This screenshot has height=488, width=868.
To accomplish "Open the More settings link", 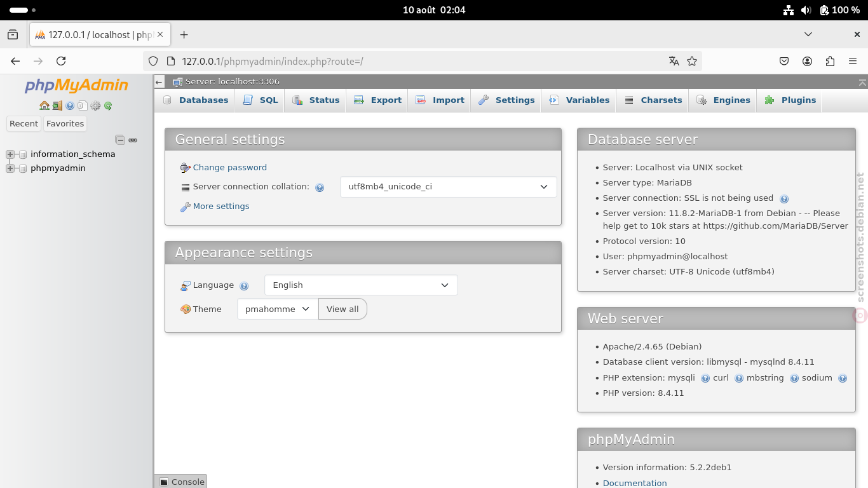I will pos(221,207).
